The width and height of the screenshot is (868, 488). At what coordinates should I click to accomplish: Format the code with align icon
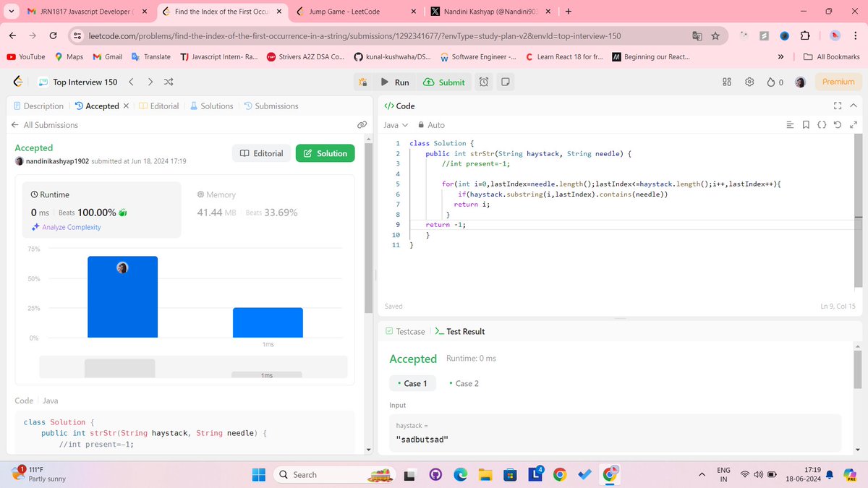tap(790, 125)
